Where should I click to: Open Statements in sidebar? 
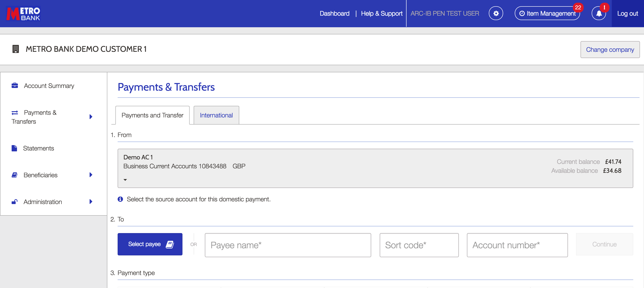click(x=38, y=148)
